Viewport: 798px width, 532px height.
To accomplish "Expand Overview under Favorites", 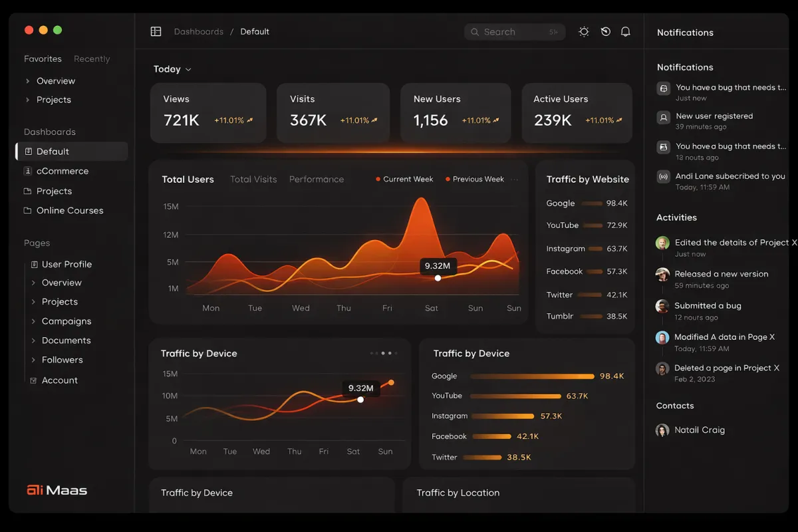I will 27,81.
